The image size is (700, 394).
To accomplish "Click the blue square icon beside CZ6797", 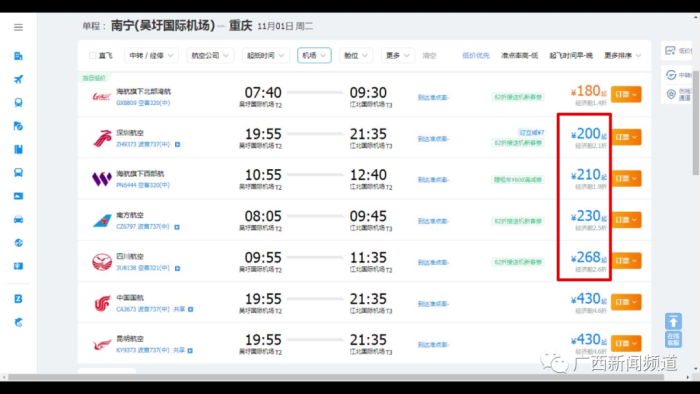I will [177, 227].
